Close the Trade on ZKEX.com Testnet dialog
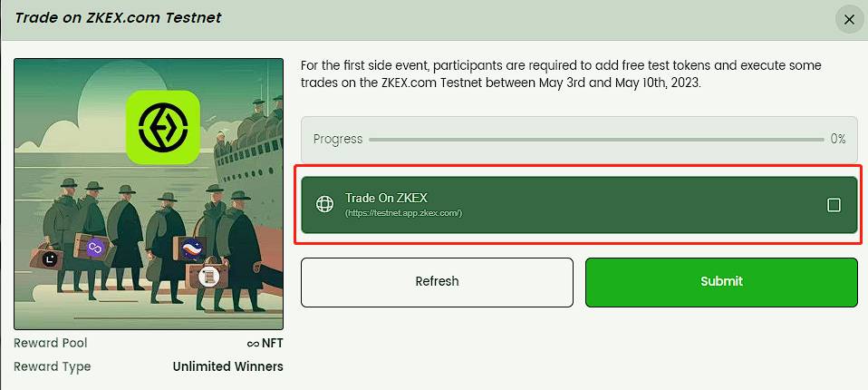 [849, 19]
